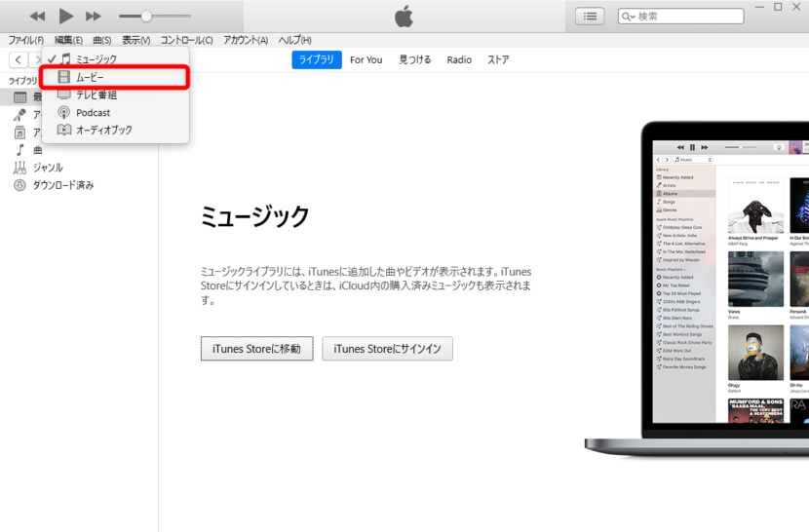The width and height of the screenshot is (809, 532).
Task: Switch to the ライブラリ tab
Action: pyautogui.click(x=317, y=59)
